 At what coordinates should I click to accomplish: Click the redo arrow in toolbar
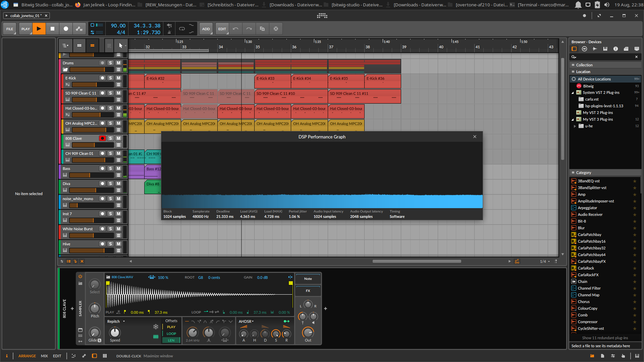point(249,29)
